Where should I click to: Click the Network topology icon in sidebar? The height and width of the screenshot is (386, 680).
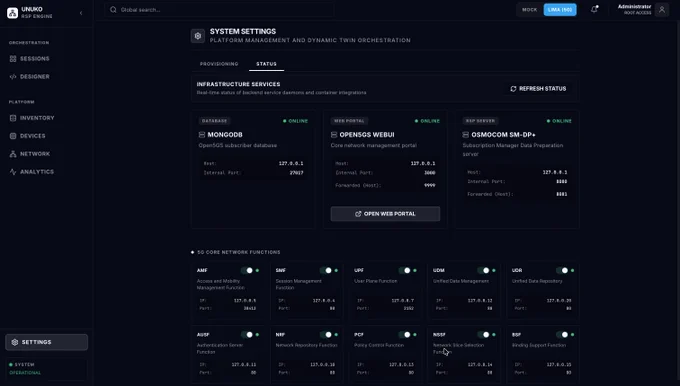pyautogui.click(x=13, y=154)
